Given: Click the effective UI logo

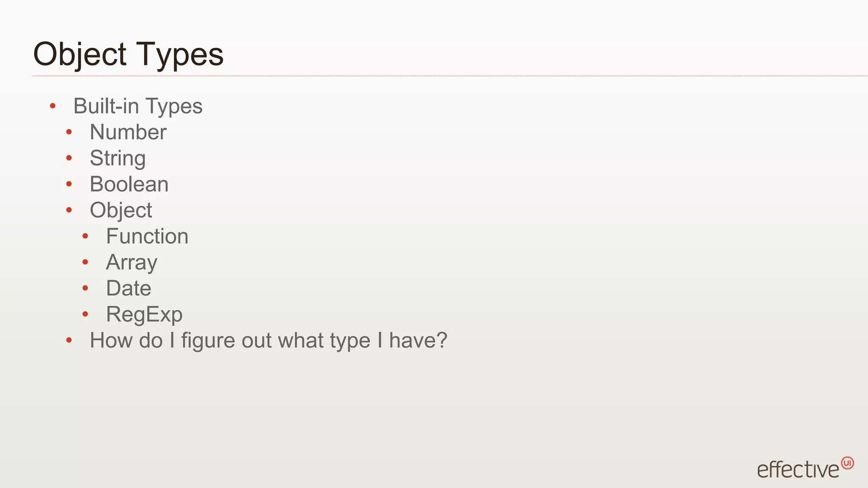Looking at the screenshot, I should click(x=805, y=468).
